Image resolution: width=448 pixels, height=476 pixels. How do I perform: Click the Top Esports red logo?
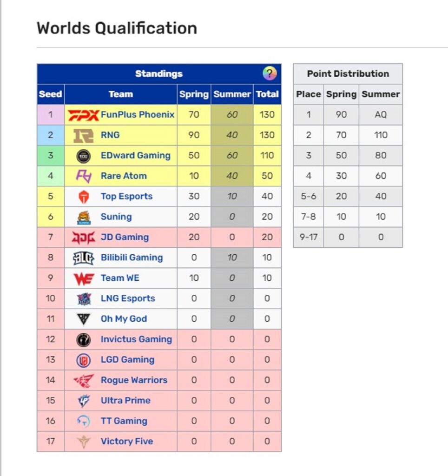click(x=84, y=197)
